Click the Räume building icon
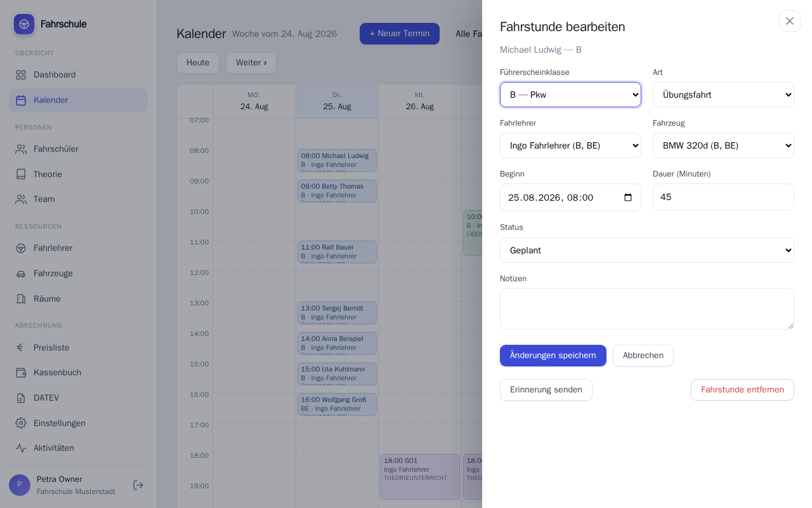The height and width of the screenshot is (508, 812). click(21, 299)
